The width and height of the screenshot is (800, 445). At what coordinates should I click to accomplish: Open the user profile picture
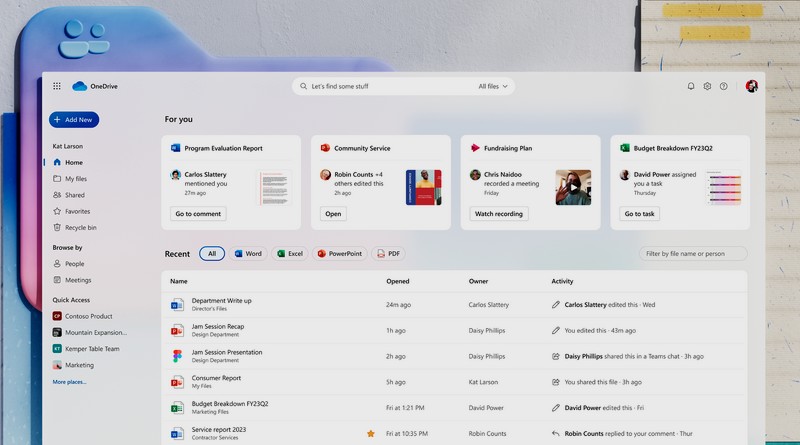point(751,87)
